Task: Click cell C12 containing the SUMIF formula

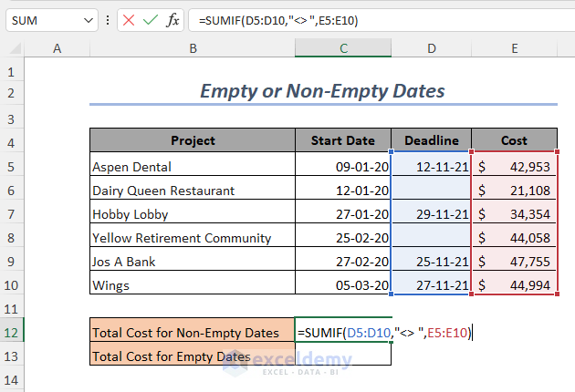Action: click(342, 333)
